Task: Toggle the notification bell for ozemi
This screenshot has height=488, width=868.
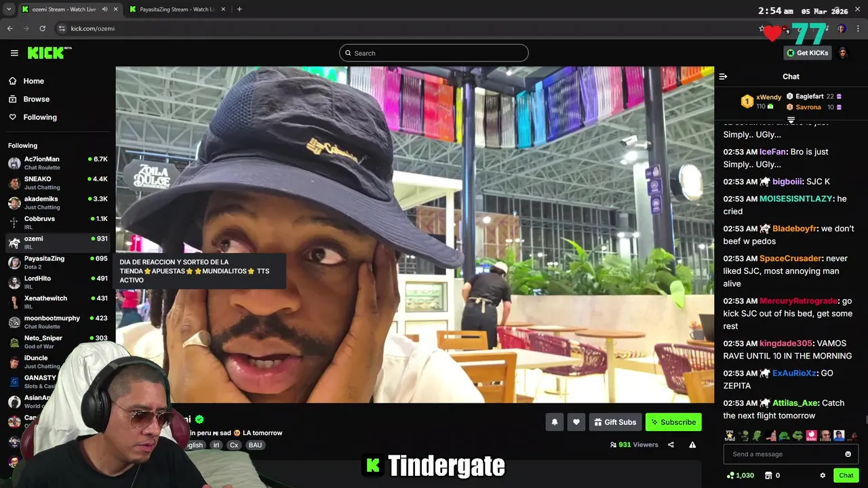Action: [555, 422]
